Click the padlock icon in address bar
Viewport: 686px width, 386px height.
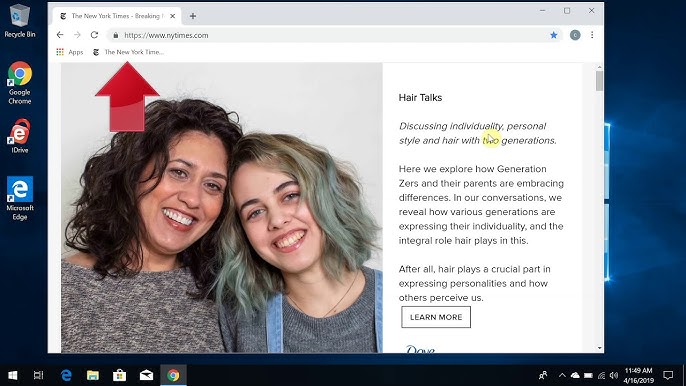point(116,35)
